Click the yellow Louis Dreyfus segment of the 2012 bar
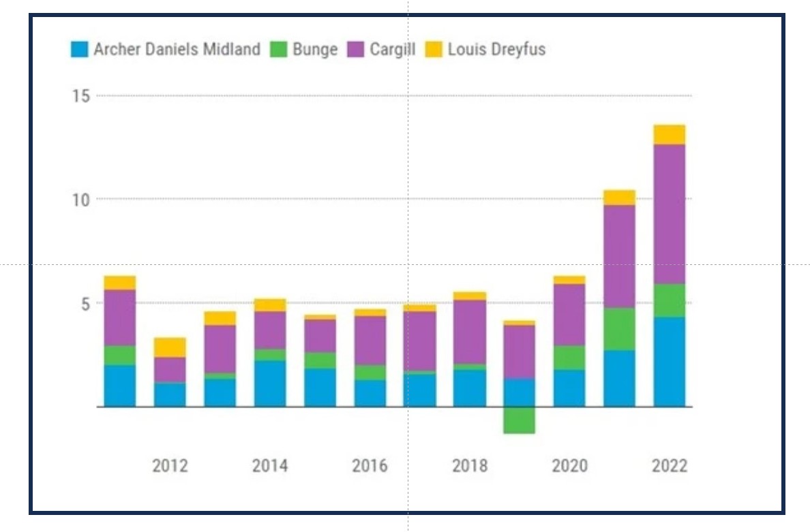The width and height of the screenshot is (810, 532). click(169, 347)
